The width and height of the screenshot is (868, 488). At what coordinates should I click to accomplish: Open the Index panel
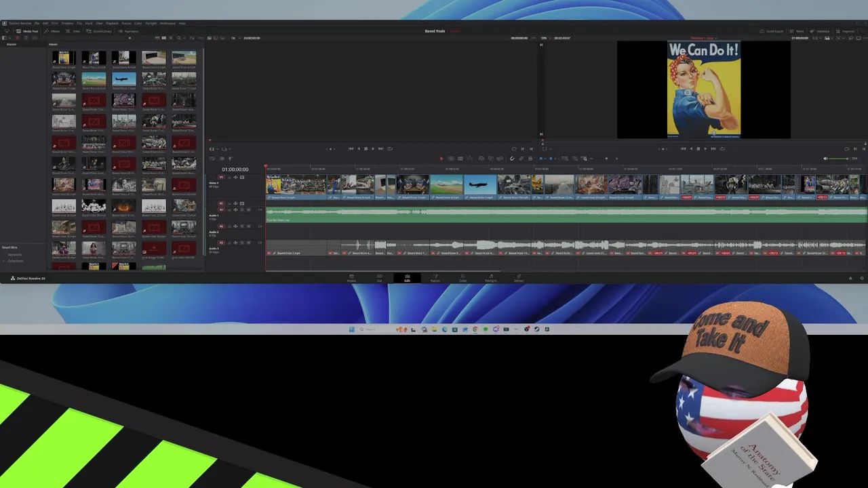click(x=73, y=31)
